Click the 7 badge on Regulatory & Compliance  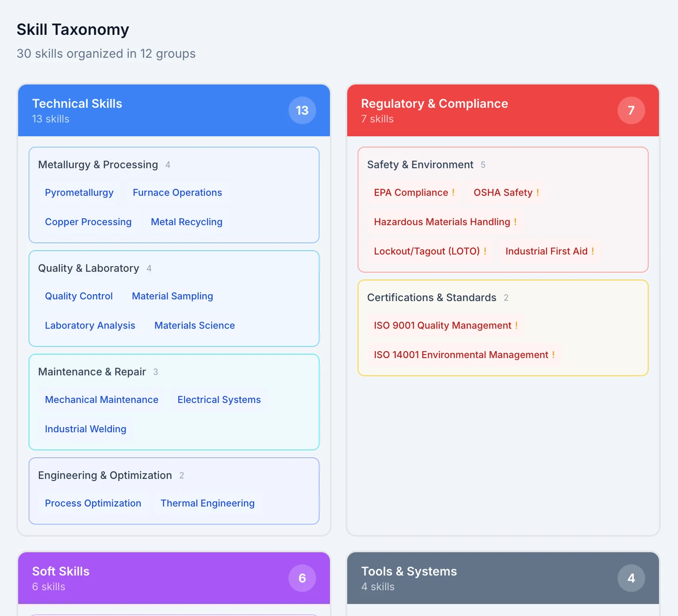click(631, 110)
